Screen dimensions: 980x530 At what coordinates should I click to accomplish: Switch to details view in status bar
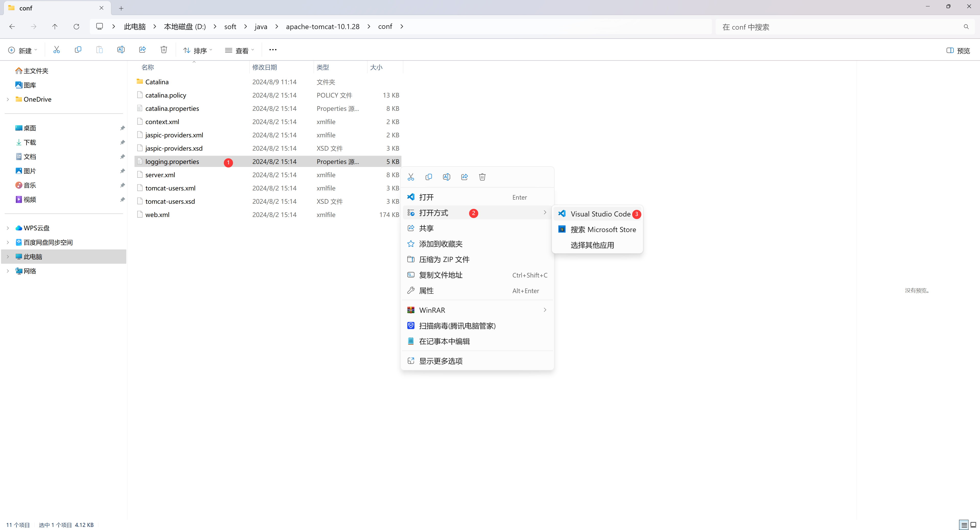coord(964,525)
